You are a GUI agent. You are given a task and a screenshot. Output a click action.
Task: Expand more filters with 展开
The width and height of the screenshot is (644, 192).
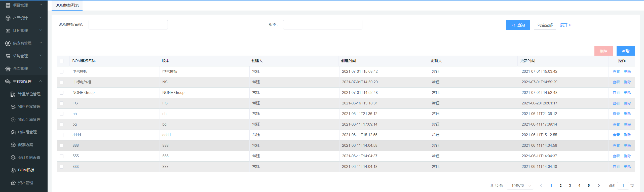565,25
